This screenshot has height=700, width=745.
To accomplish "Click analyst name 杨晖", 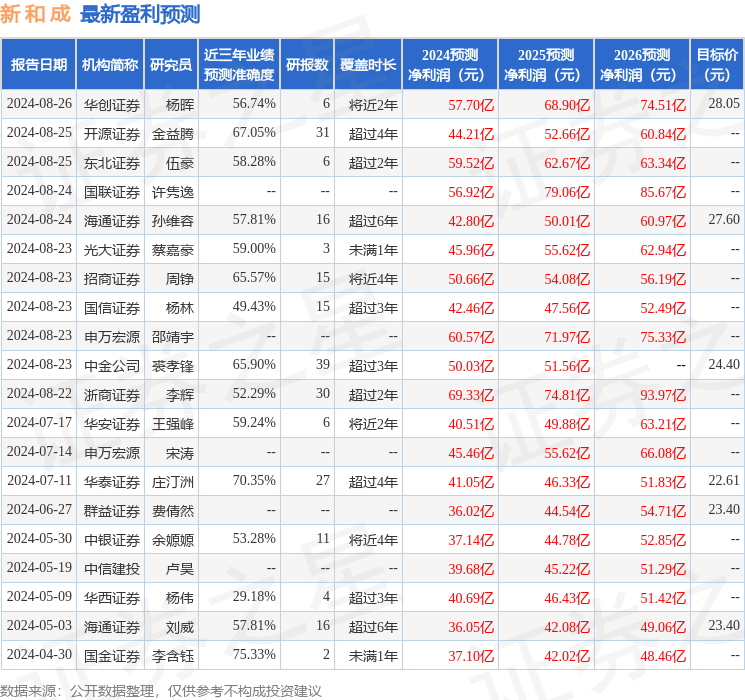I will click(x=180, y=105).
